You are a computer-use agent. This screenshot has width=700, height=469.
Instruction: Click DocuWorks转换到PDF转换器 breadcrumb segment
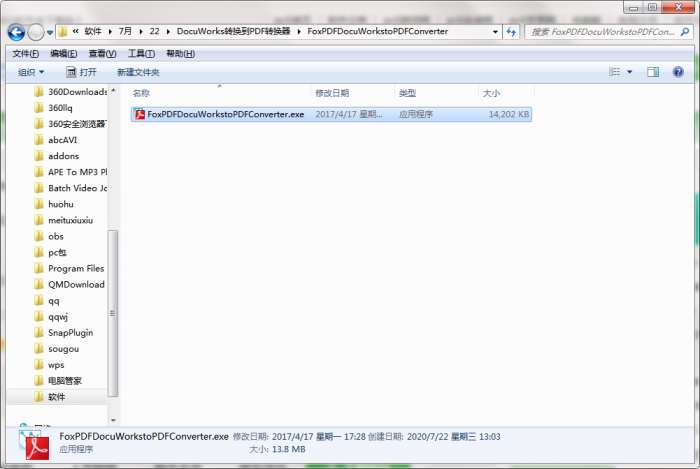(x=233, y=31)
